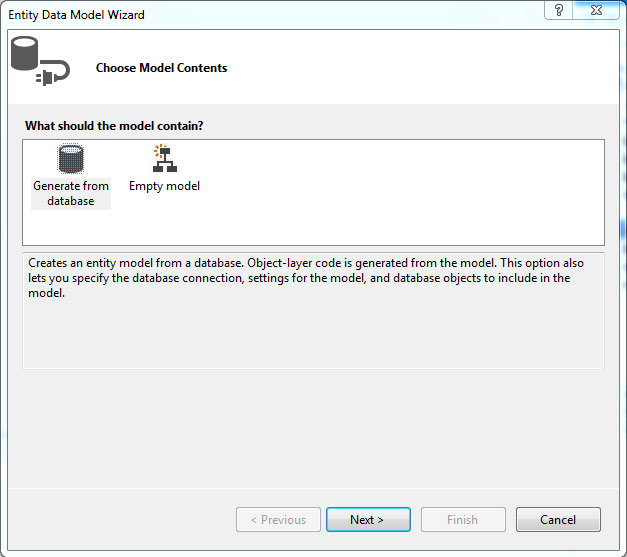Image resolution: width=627 pixels, height=557 pixels.
Task: Cancel the Entity Data Model Wizard
Action: tap(558, 519)
